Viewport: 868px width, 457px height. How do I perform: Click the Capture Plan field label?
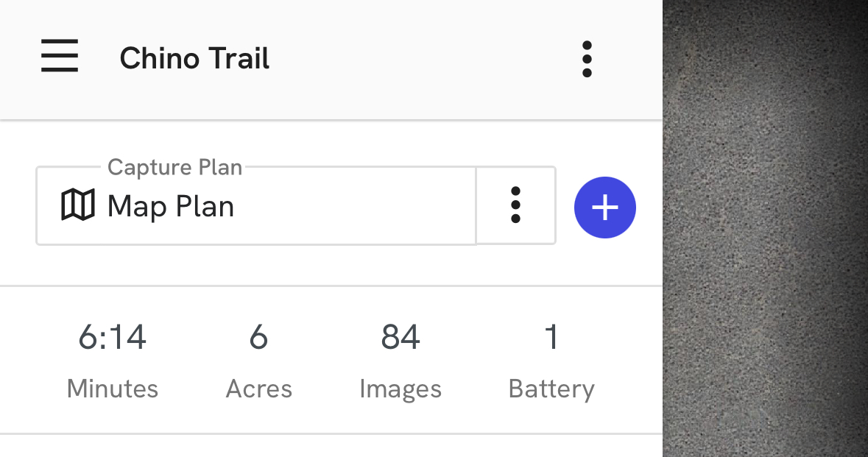174,167
